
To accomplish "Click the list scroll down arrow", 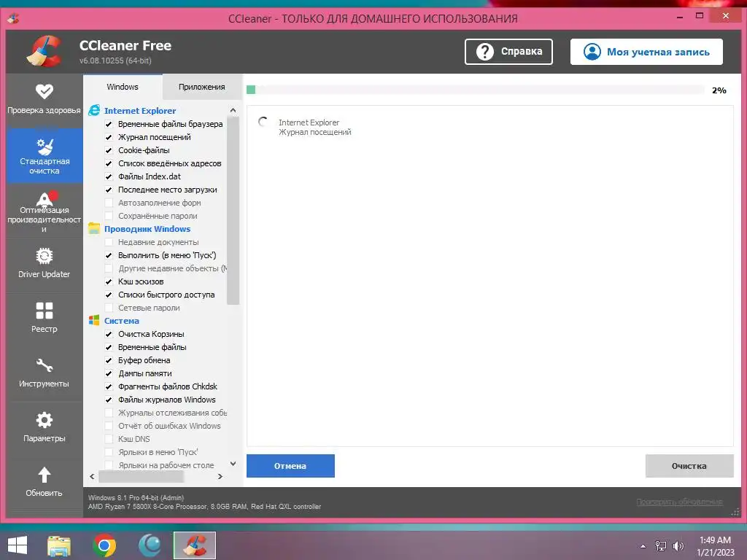I will tap(233, 463).
